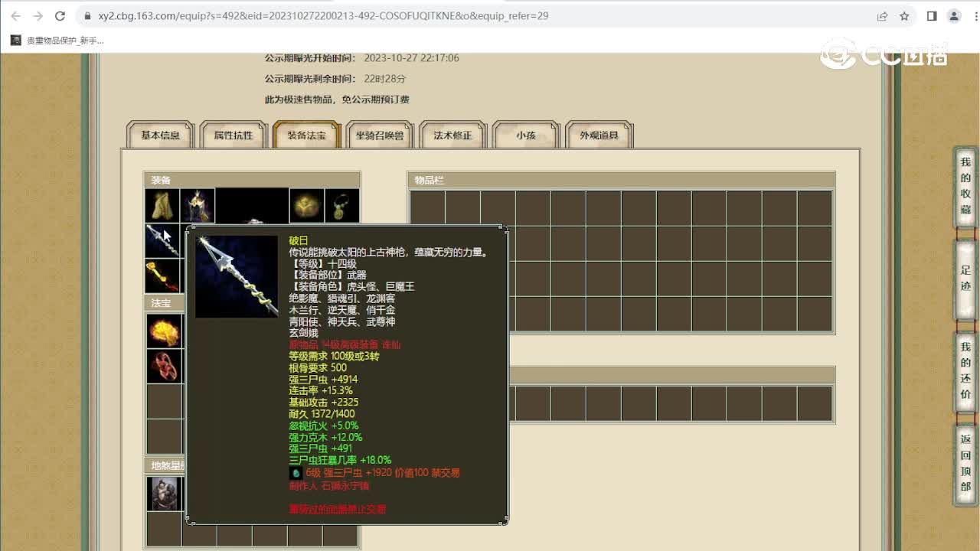Click the large 破日 spear image in tooltip
980x551 pixels.
click(237, 275)
